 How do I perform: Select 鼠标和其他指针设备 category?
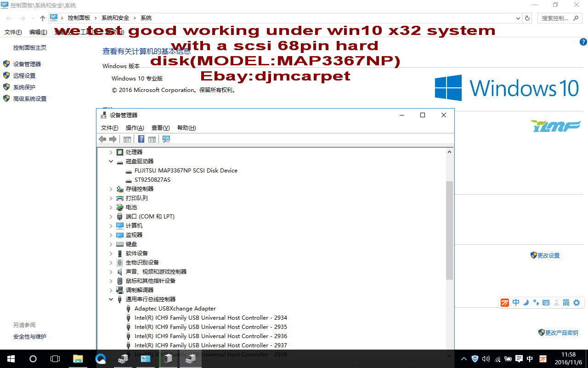click(151, 281)
